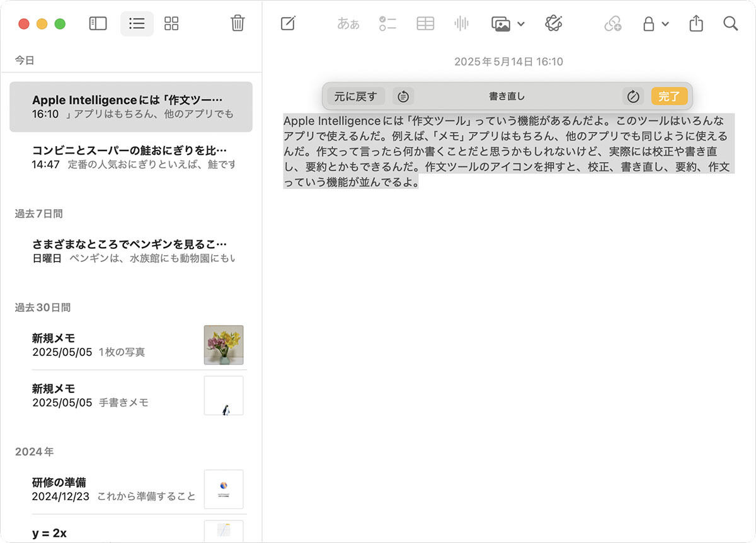The width and height of the screenshot is (756, 543).
Task: Create a new note
Action: 288,24
